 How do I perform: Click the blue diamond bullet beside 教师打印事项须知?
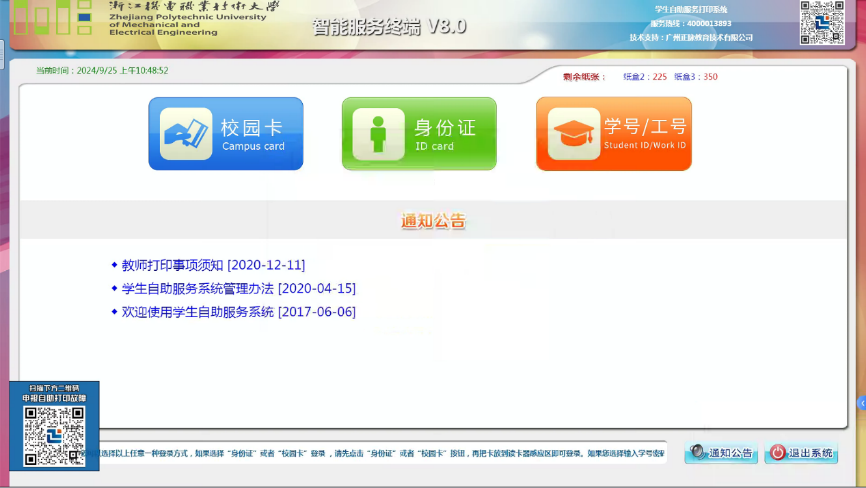pos(114,265)
